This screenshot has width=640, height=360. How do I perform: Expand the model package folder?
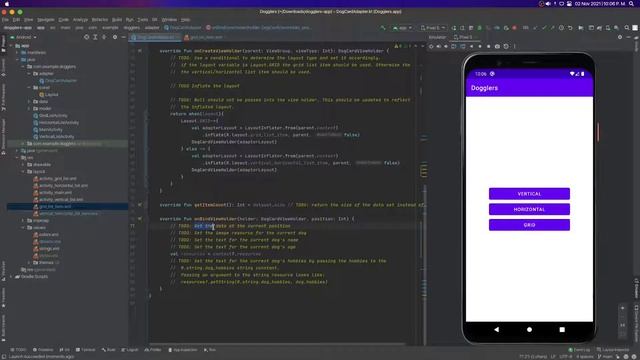pos(29,109)
